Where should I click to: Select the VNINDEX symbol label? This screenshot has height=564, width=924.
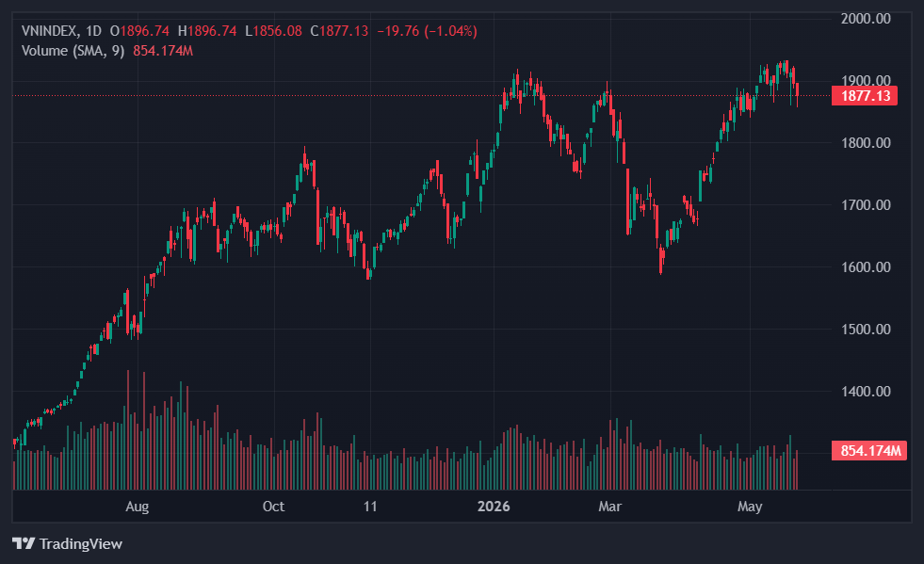click(x=48, y=31)
